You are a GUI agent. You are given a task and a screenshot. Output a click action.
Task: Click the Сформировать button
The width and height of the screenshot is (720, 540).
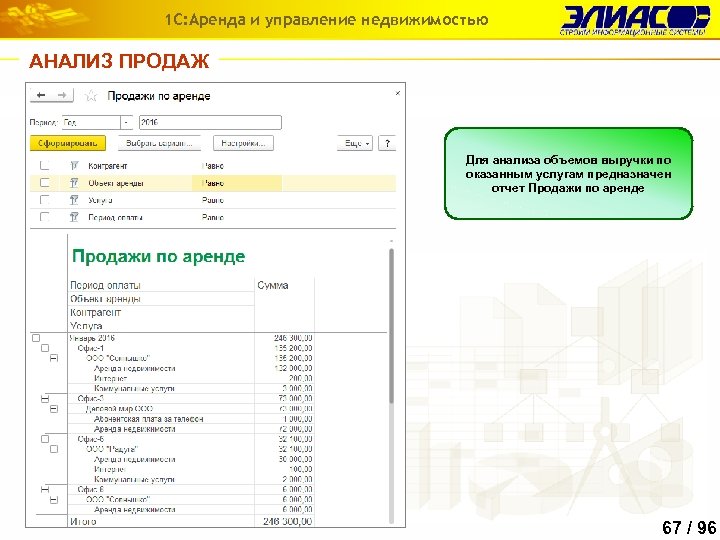tap(68, 143)
